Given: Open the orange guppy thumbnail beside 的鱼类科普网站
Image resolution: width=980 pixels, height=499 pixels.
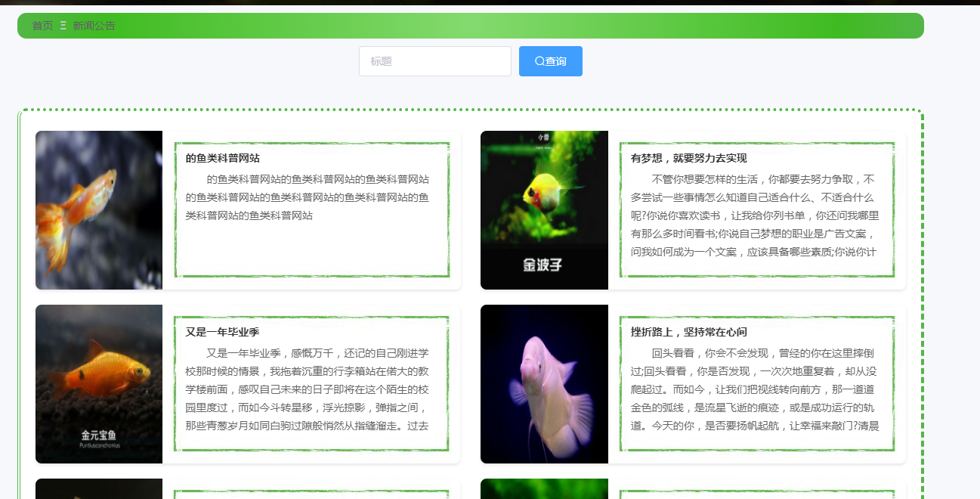Looking at the screenshot, I should click(x=99, y=210).
